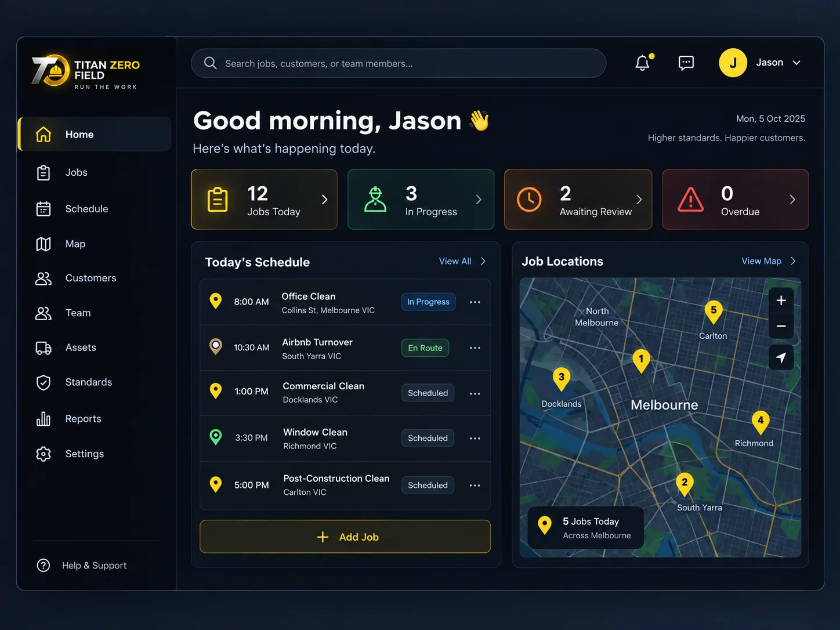Open more options for Office Clean
The height and width of the screenshot is (630, 840).
click(x=475, y=302)
